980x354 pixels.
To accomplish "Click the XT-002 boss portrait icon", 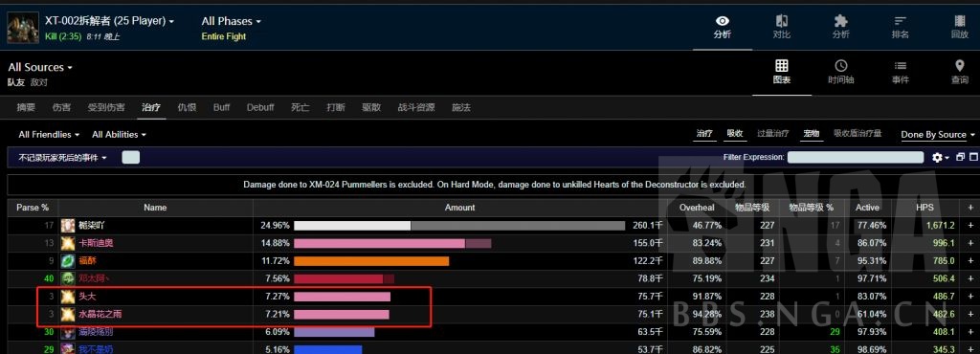I will 23,28.
